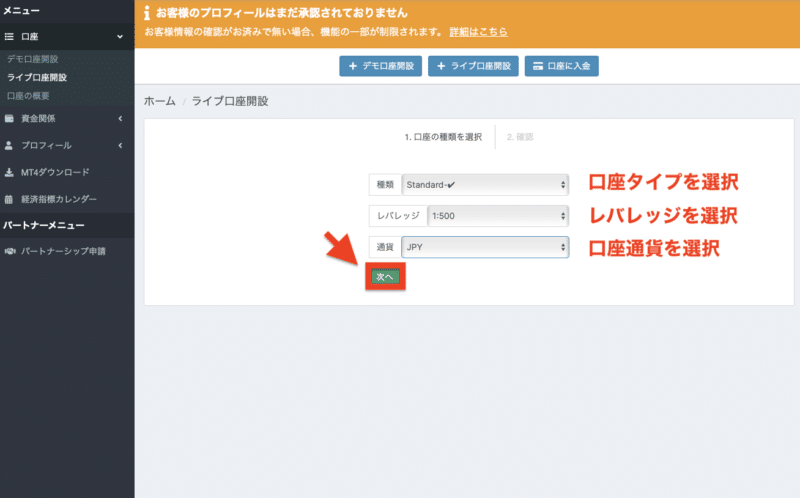Click the デモ口座開設 top button

pyautogui.click(x=381, y=66)
